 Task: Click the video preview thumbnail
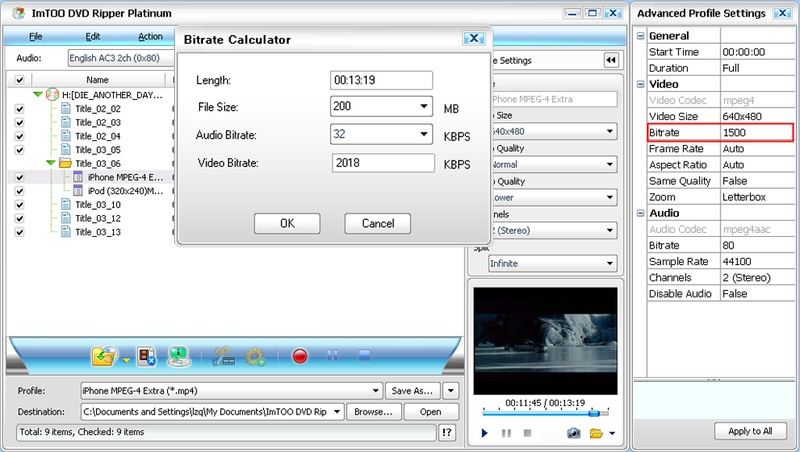tap(545, 341)
